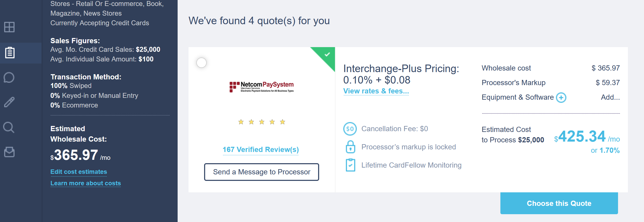Image resolution: width=644 pixels, height=222 pixels.
Task: Click the five-star rating row
Action: tap(261, 122)
